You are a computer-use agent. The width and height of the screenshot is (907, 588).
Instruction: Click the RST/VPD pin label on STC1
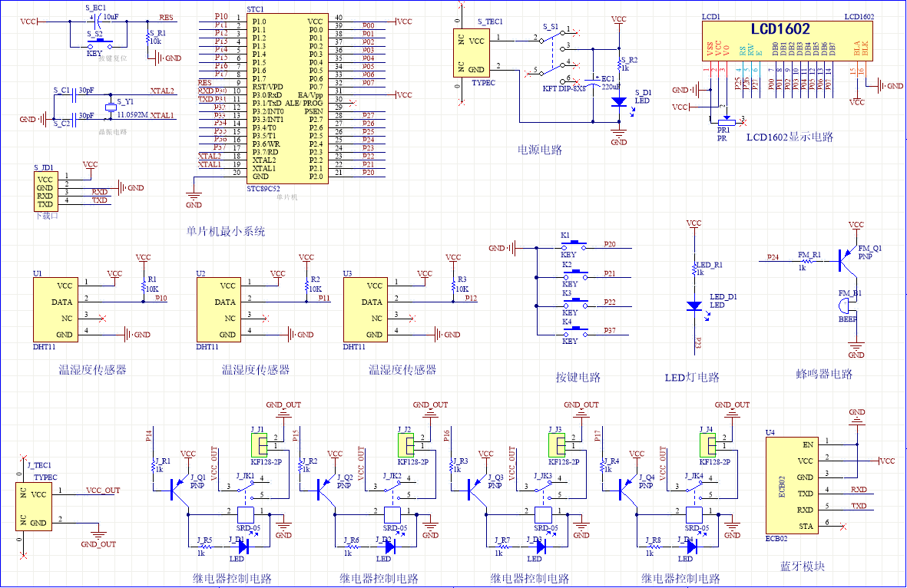268,87
